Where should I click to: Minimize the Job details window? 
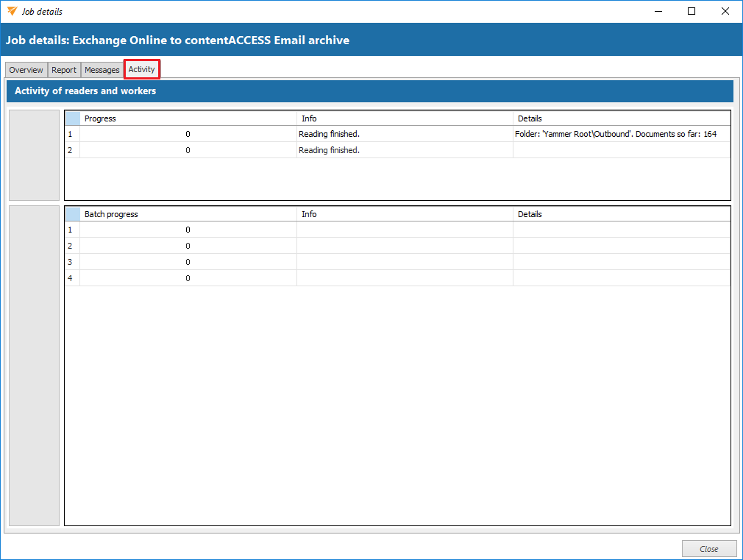[658, 11]
